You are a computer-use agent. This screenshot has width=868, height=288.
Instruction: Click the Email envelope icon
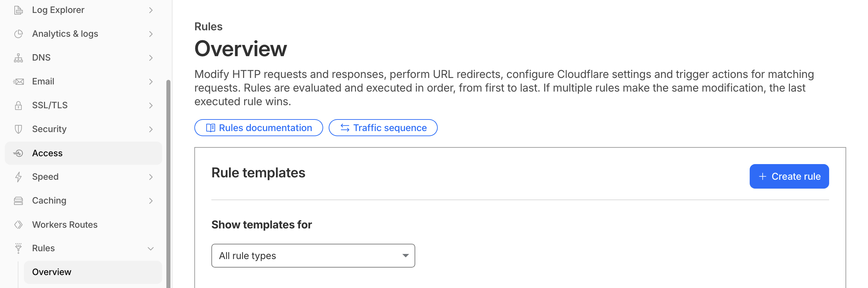18,82
